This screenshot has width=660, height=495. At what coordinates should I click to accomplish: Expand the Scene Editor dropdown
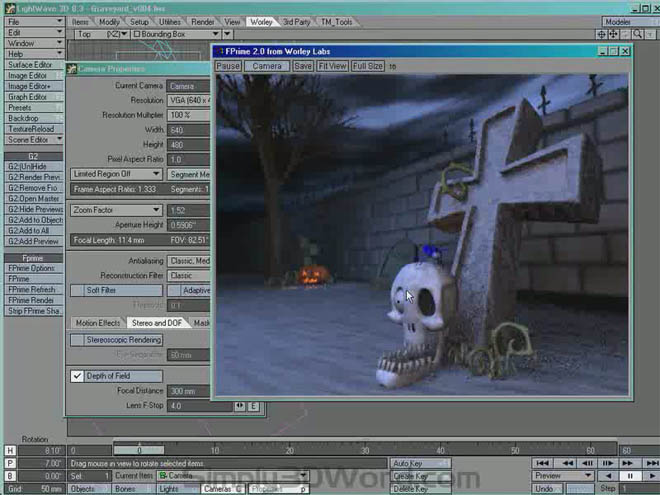34,140
